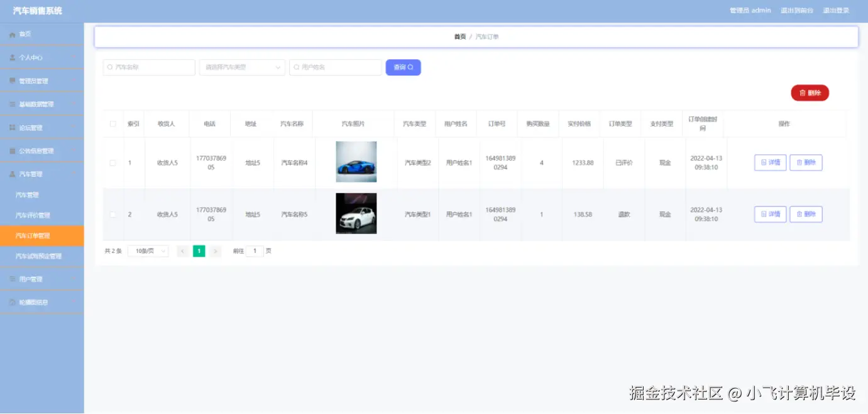Click the 共 2 条 total count text
This screenshot has width=868, height=414.
pos(113,251)
